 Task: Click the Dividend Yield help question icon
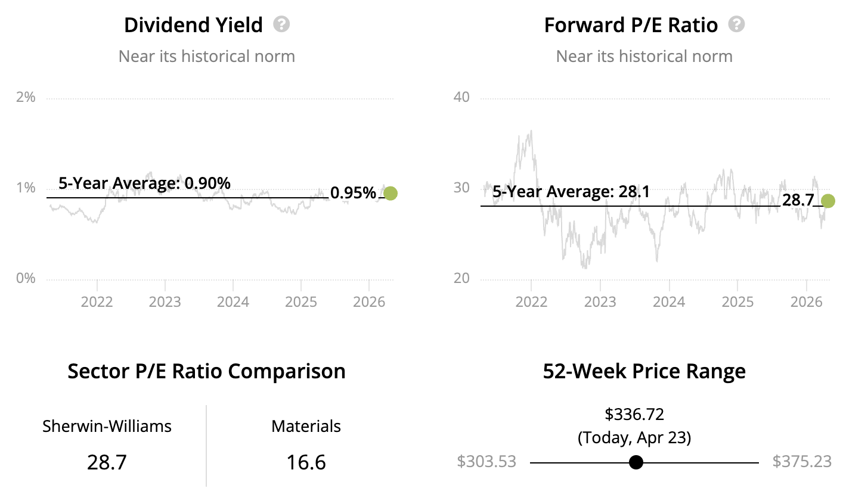pos(281,24)
